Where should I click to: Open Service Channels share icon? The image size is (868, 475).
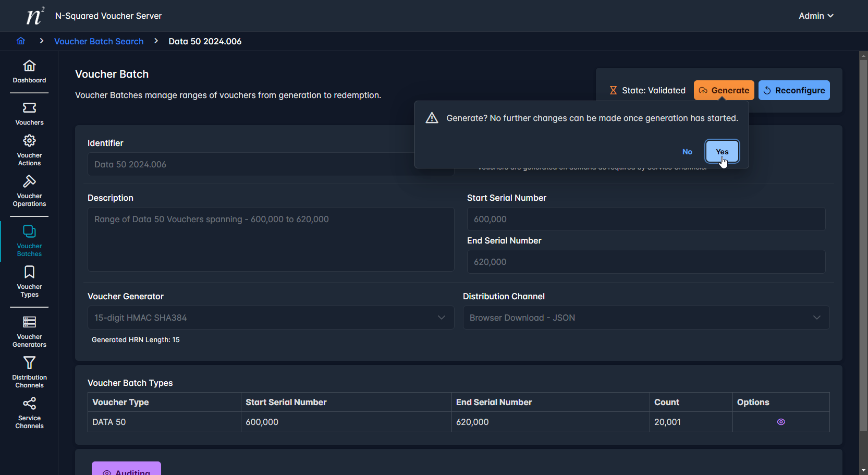(x=29, y=404)
